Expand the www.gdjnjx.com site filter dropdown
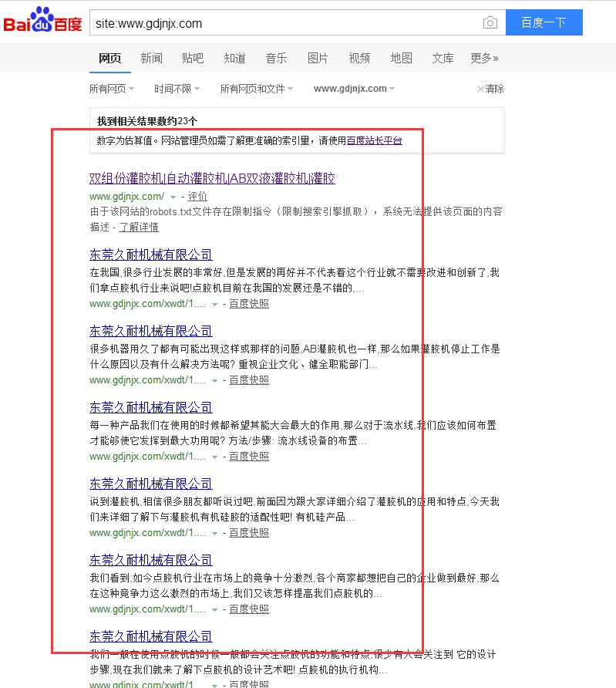 point(354,89)
